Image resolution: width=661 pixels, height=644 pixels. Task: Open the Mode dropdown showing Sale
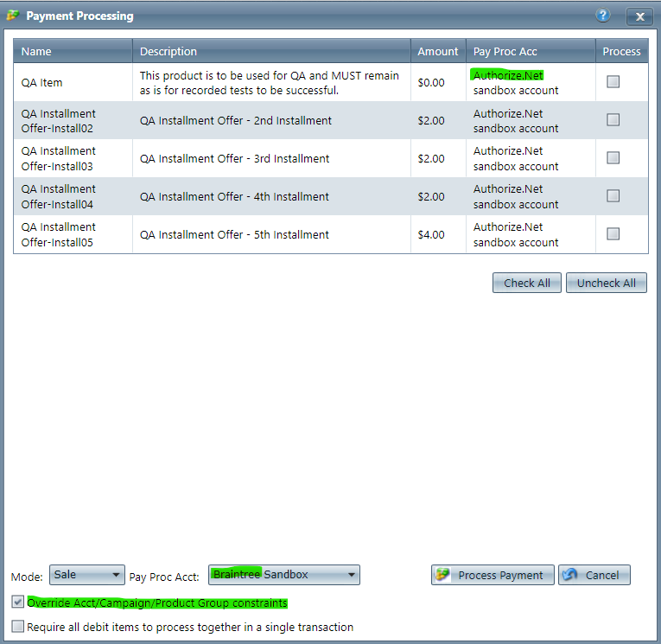pyautogui.click(x=87, y=575)
